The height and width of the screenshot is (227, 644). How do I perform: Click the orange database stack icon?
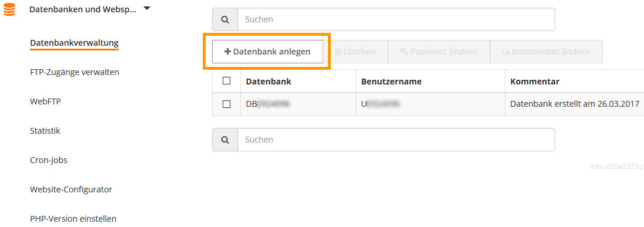click(9, 9)
